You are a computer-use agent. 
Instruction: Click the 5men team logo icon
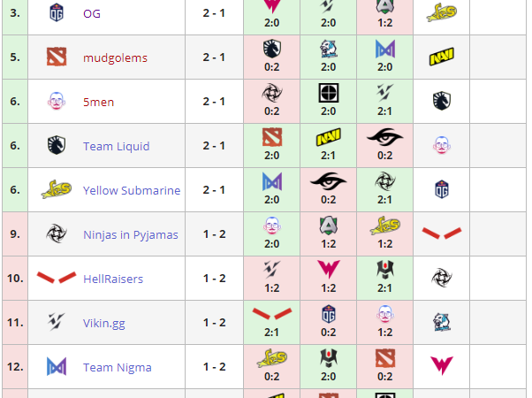pos(57,102)
